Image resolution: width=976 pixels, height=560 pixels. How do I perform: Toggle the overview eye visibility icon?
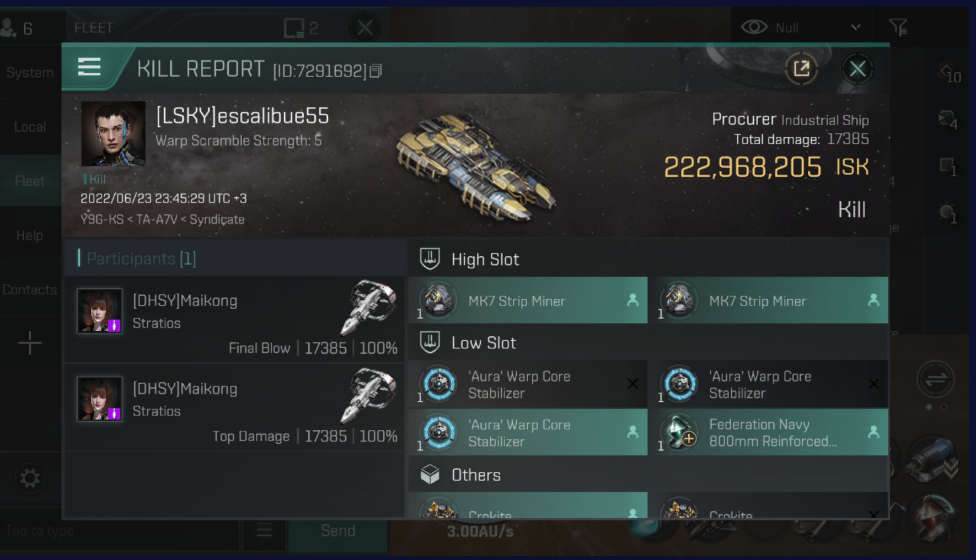click(754, 27)
